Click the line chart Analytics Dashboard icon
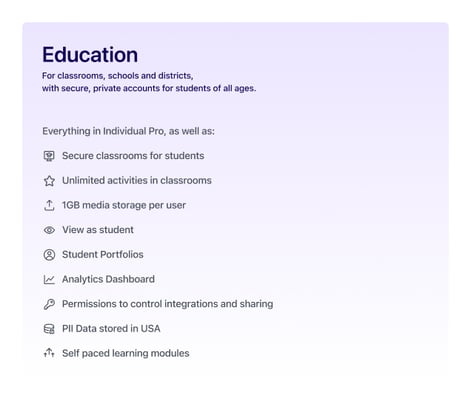Image resolution: width=471 pixels, height=407 pixels. 49,279
